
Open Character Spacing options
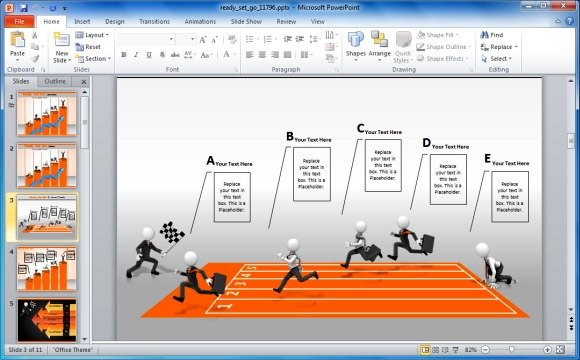coord(189,55)
